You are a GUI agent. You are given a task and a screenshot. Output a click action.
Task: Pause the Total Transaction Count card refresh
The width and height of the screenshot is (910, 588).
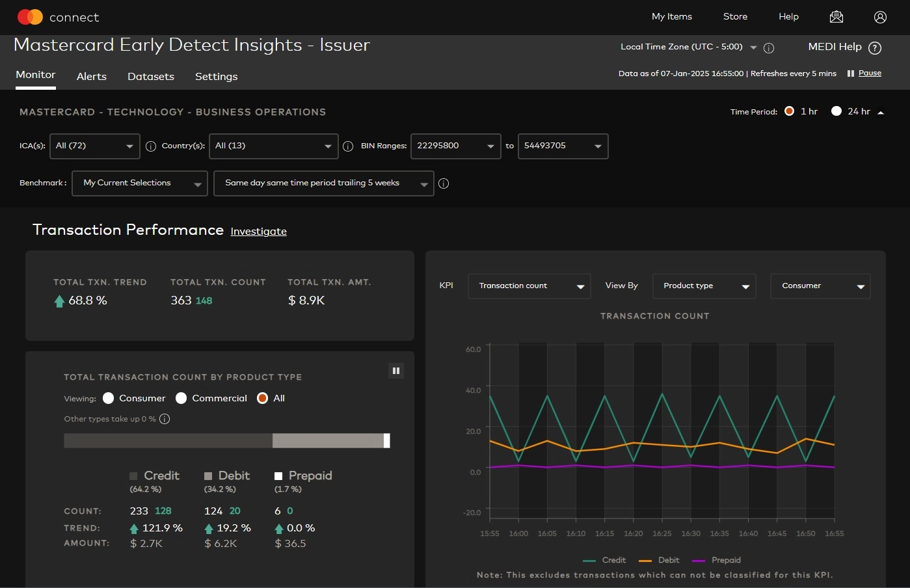[396, 370]
